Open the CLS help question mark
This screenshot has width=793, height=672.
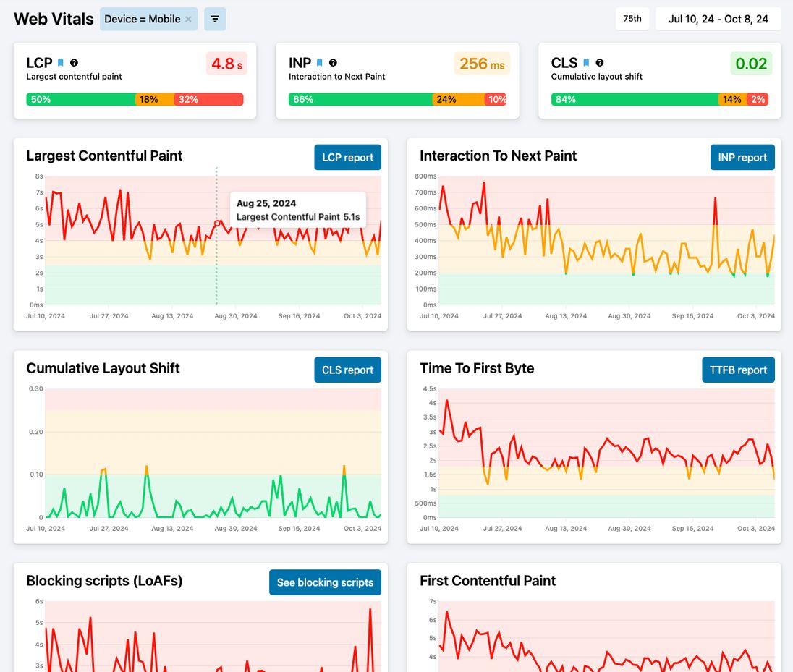coord(600,63)
